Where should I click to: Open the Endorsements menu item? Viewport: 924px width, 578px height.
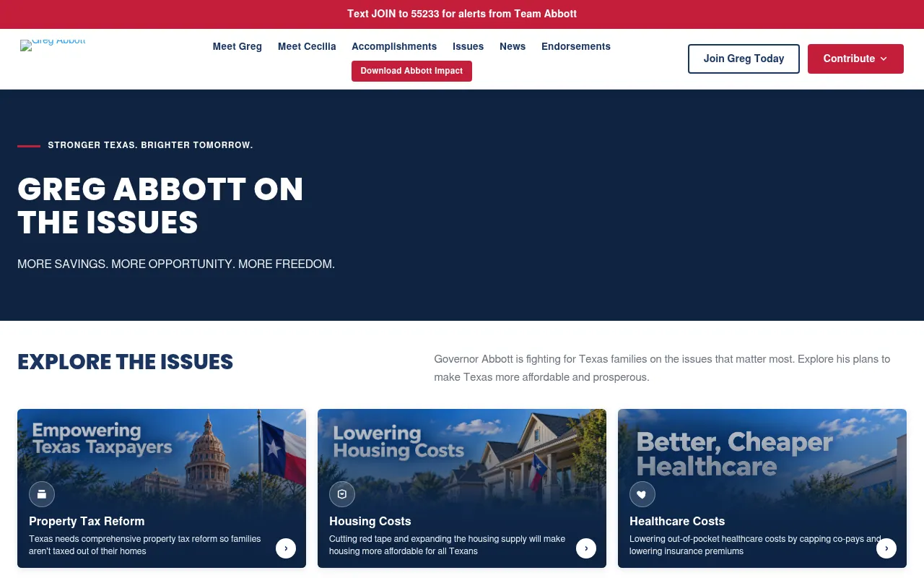576,46
